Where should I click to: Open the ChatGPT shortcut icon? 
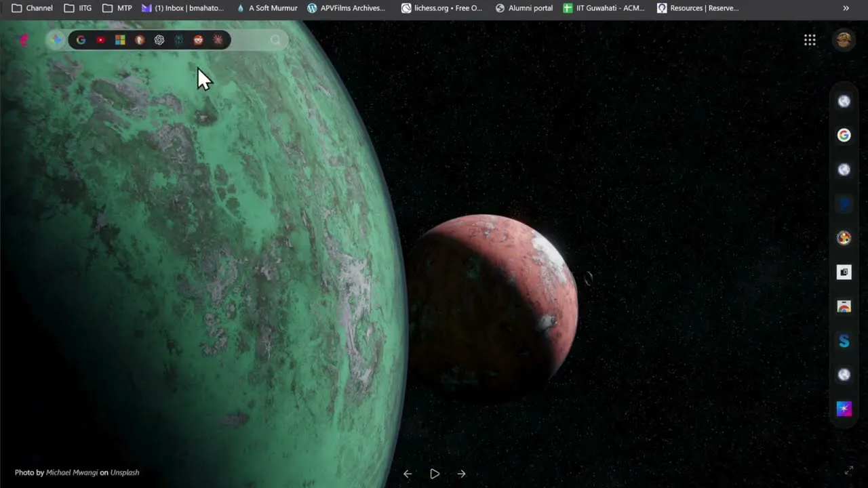(x=159, y=40)
